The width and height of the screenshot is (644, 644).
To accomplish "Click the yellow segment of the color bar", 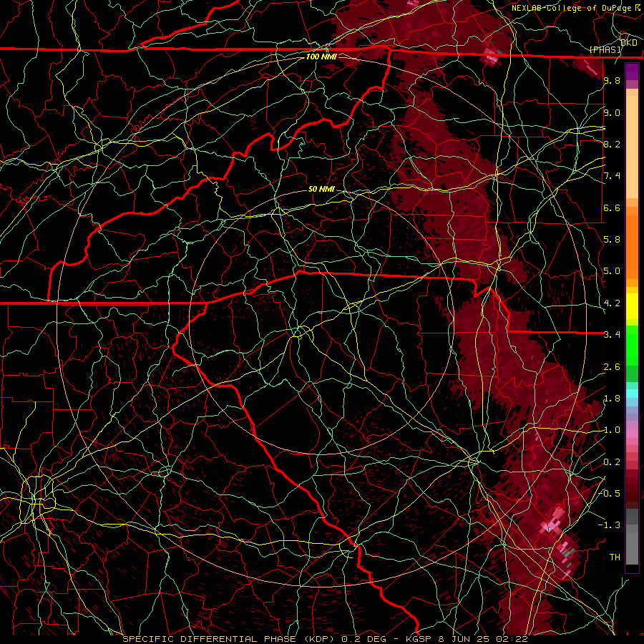I will click(x=632, y=306).
